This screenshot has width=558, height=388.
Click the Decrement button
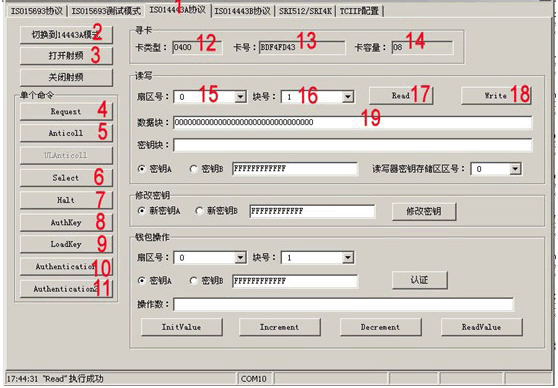(380, 327)
